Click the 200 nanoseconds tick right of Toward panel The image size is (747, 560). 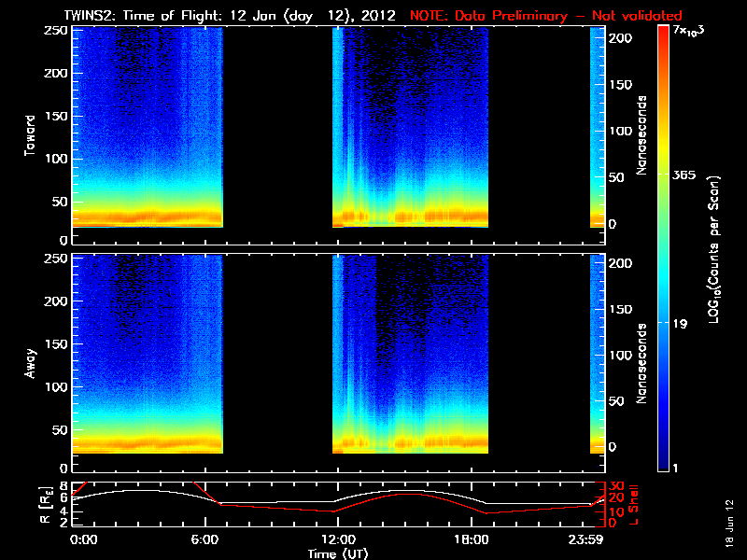(621, 38)
